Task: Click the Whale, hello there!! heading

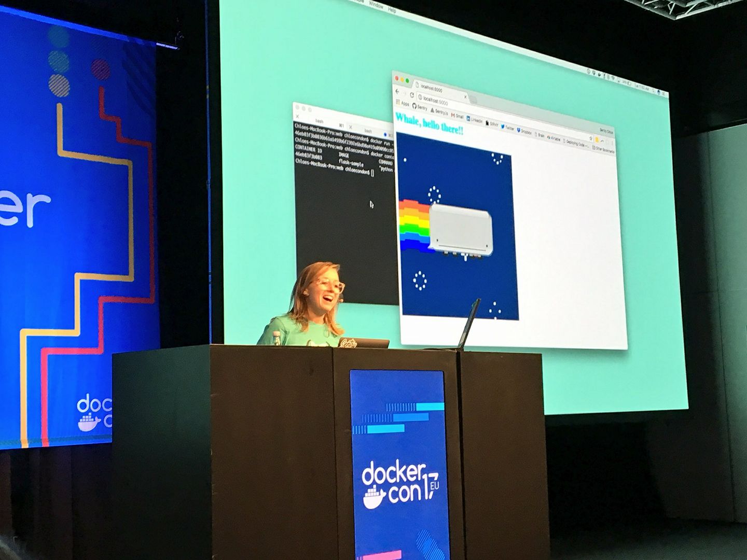Action: [429, 123]
